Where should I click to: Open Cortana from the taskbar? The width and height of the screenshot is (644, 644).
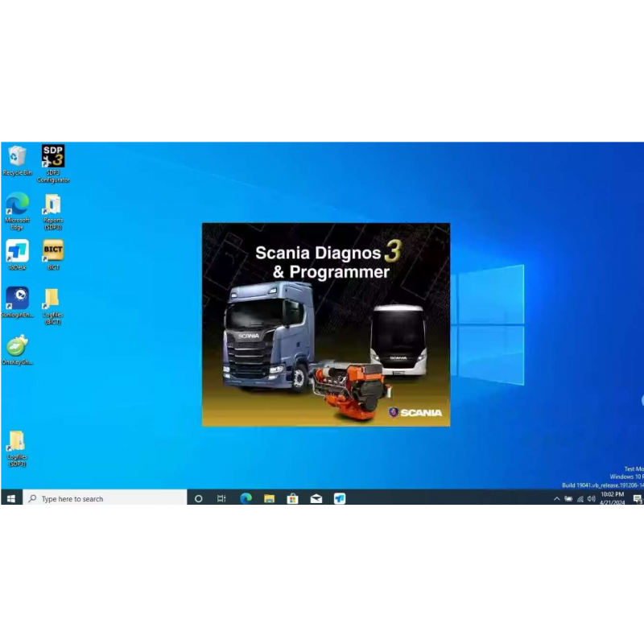tap(199, 499)
